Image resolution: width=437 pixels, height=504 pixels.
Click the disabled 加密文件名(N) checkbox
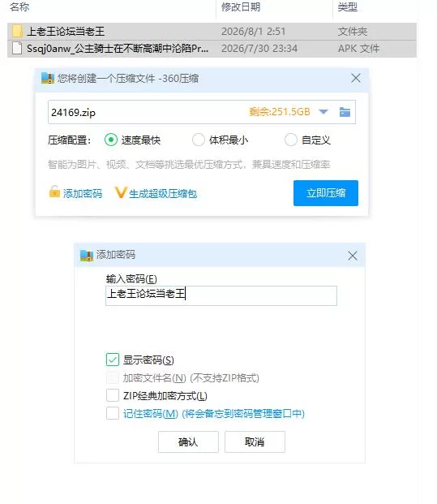[x=113, y=377]
